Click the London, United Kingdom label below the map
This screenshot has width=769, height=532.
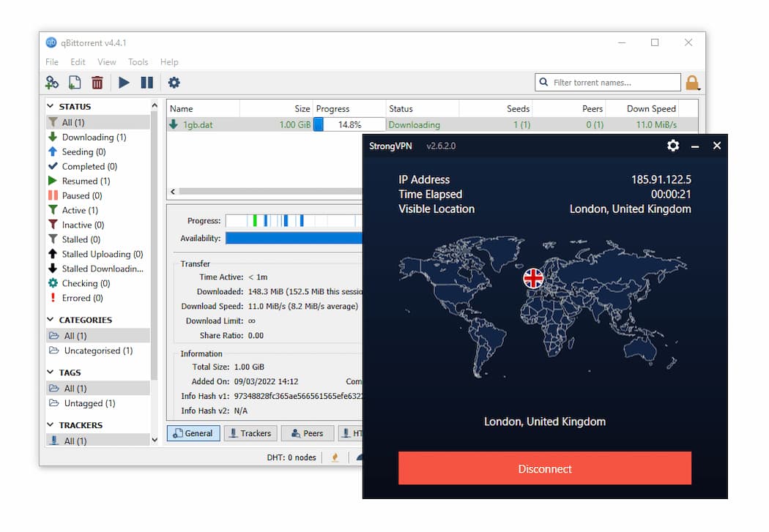545,422
